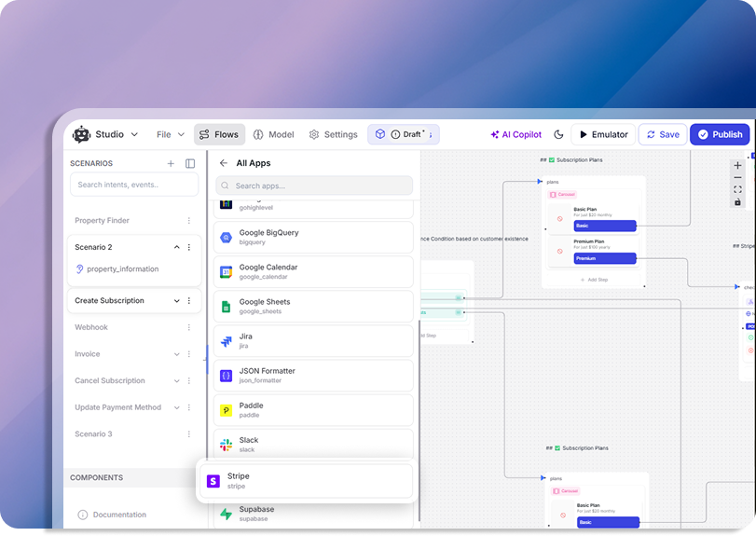This screenshot has height=536, width=756.
Task: Select the Google Calendar app
Action: (313, 272)
